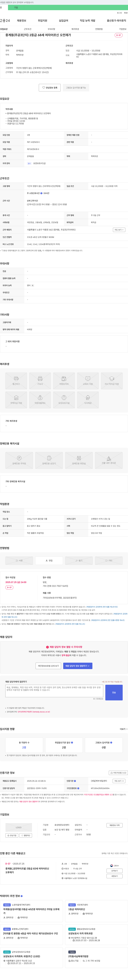Select the 교육비 지원 benefit icon
This screenshot has width=128, height=980.
(88, 381)
